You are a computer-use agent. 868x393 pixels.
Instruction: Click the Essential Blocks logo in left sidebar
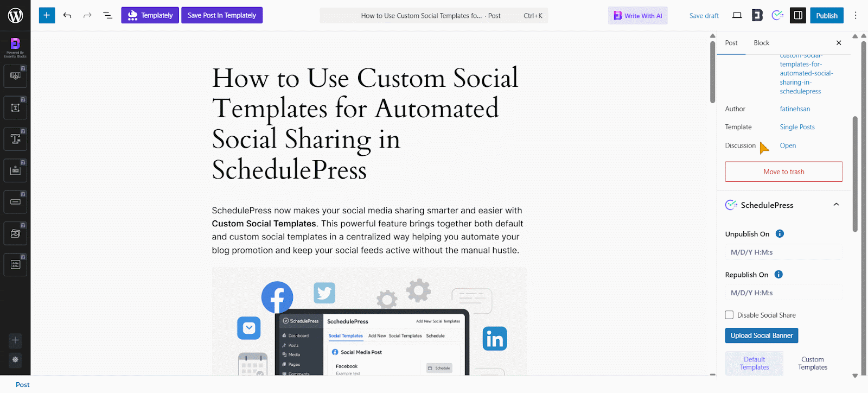pos(15,47)
